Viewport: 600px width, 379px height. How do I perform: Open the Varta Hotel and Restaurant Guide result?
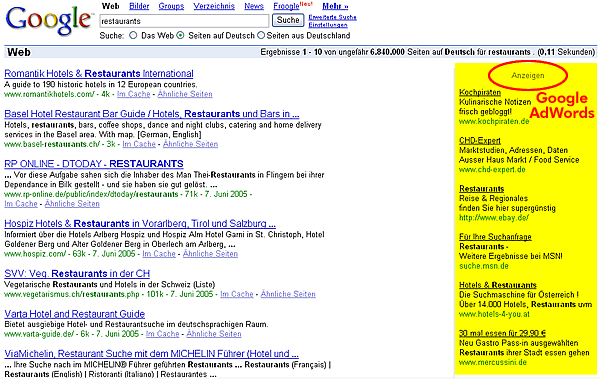tap(75, 314)
